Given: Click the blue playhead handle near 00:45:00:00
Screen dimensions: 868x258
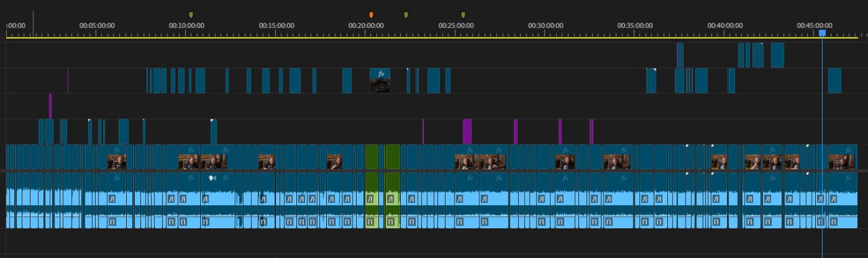Looking at the screenshot, I should (x=822, y=33).
